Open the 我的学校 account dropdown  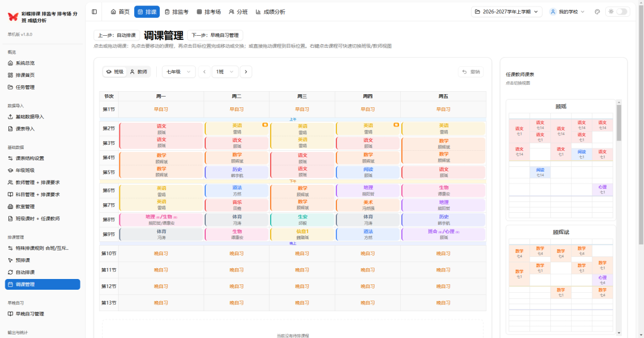[x=568, y=12]
